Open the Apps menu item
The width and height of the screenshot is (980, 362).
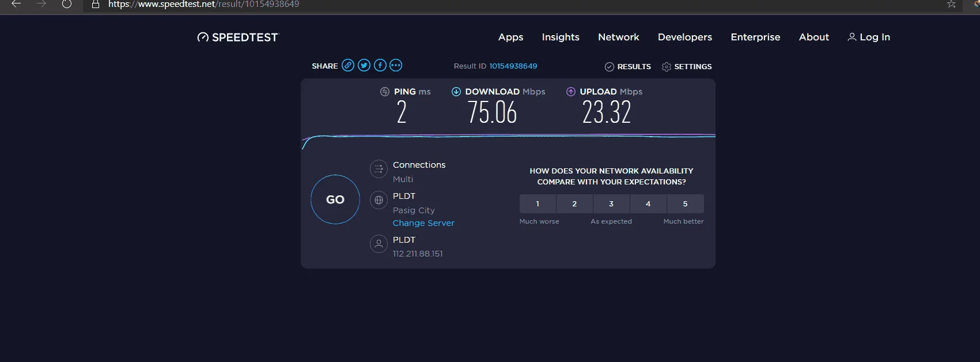(510, 37)
